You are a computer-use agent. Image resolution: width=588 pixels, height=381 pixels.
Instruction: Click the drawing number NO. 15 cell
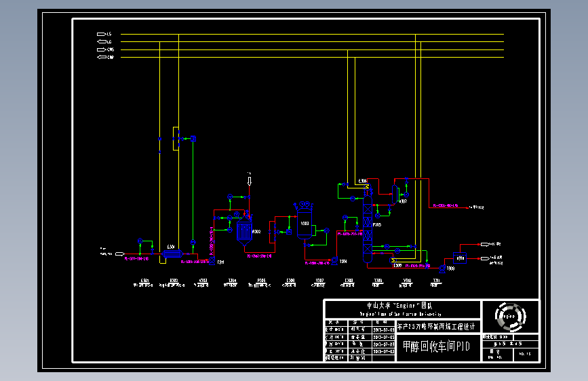(525, 354)
